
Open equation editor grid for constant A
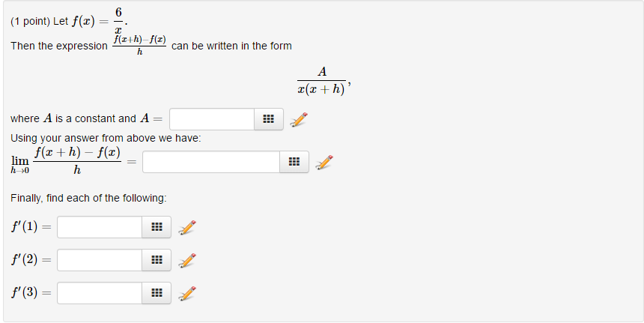pyautogui.click(x=269, y=119)
